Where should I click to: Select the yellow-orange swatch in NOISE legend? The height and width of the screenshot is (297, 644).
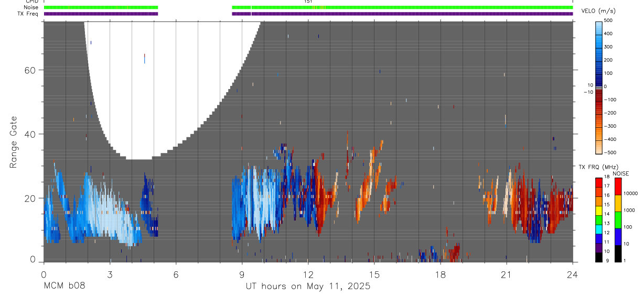(617, 203)
